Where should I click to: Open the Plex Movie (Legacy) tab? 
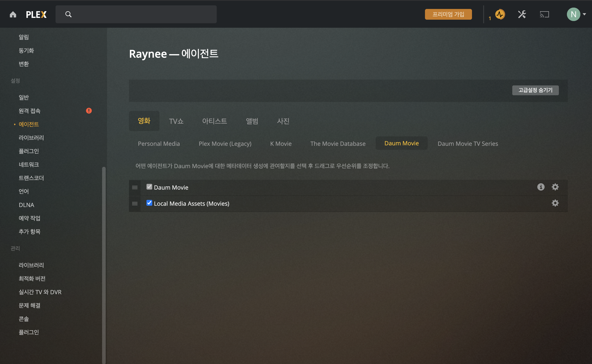[225, 144]
